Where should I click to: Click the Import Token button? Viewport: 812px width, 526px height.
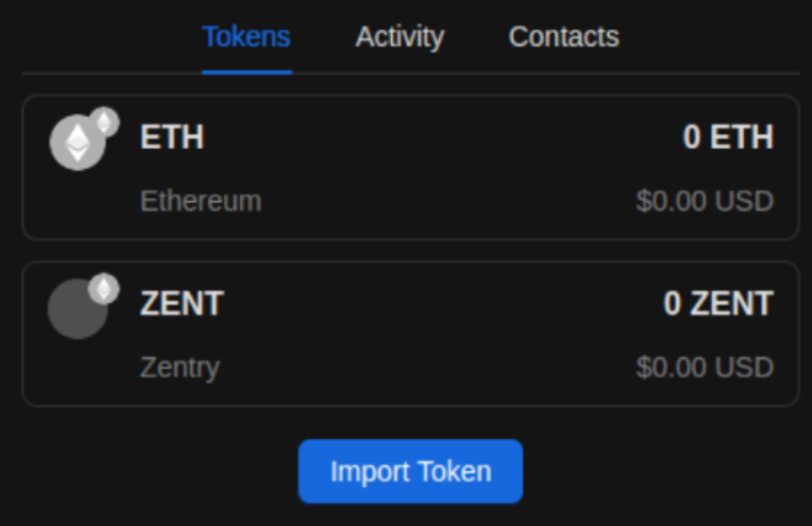tap(410, 471)
